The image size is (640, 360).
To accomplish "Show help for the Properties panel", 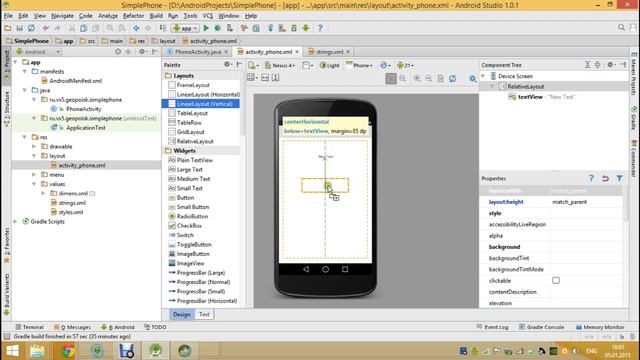I will [x=591, y=178].
